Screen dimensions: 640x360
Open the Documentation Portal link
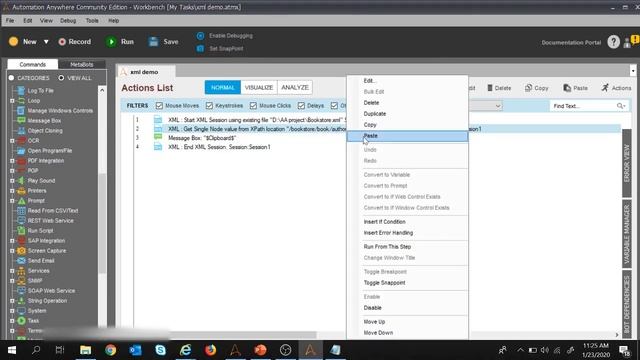click(x=571, y=42)
